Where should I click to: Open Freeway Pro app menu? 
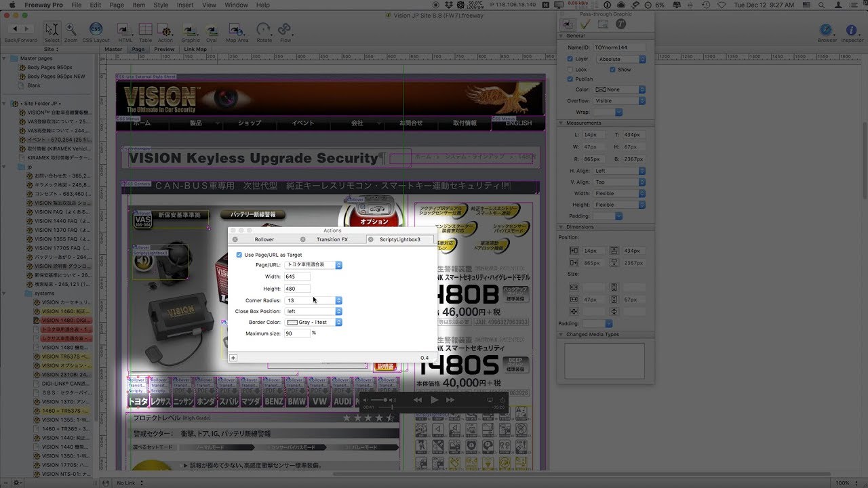(43, 5)
